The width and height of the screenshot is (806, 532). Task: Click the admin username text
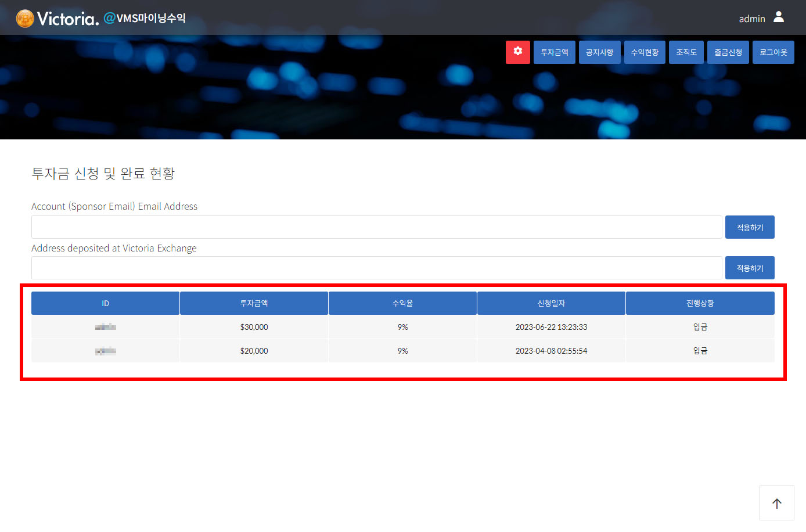pos(751,19)
